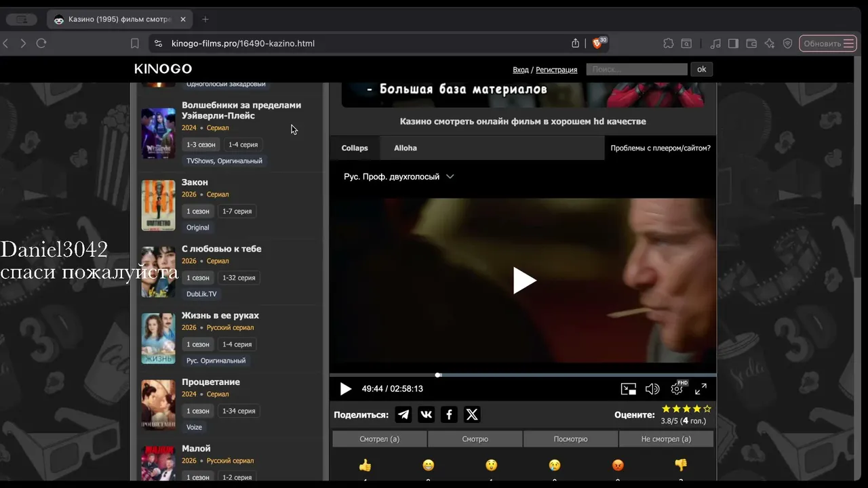Screen dimensions: 868x488
Task: Share the film via X icon
Action: coord(472,415)
